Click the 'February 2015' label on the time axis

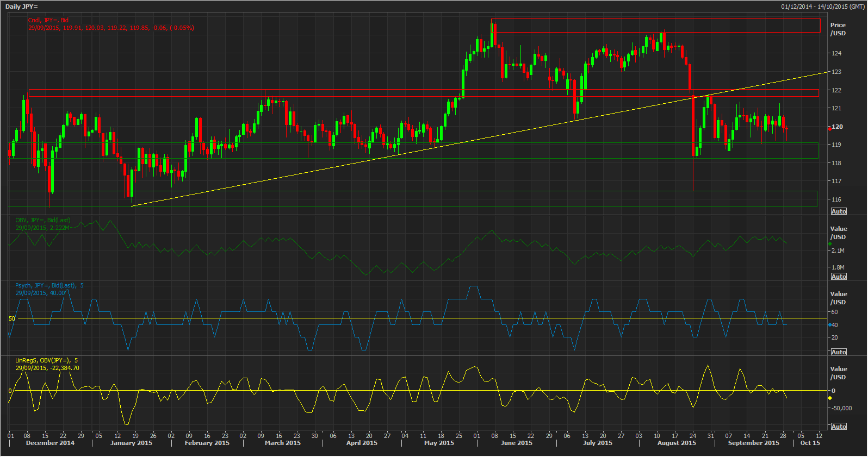pos(207,443)
